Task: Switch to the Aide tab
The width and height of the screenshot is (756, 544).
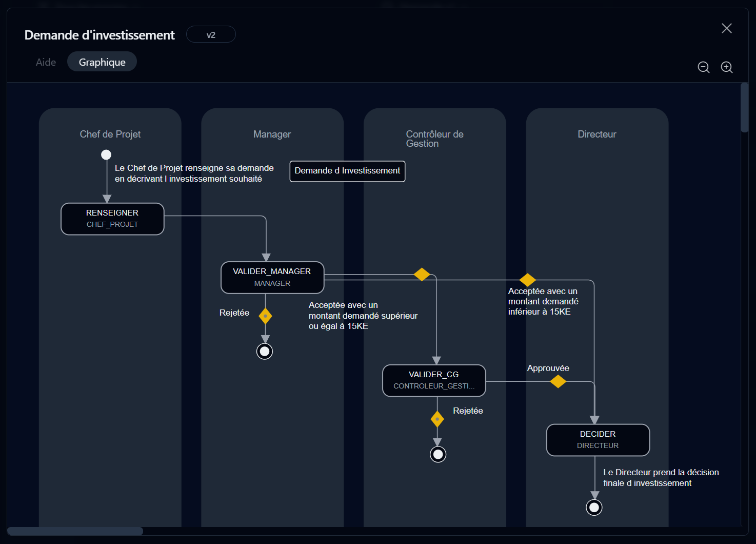Action: pyautogui.click(x=46, y=62)
